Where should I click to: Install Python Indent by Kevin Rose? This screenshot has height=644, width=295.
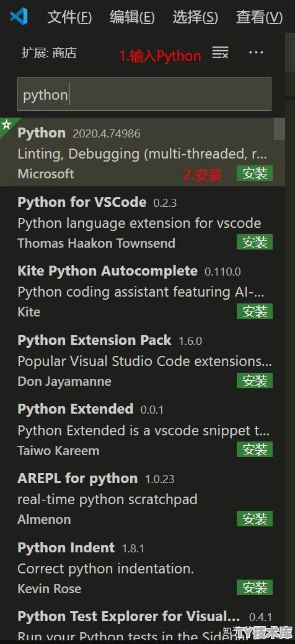pyautogui.click(x=255, y=588)
